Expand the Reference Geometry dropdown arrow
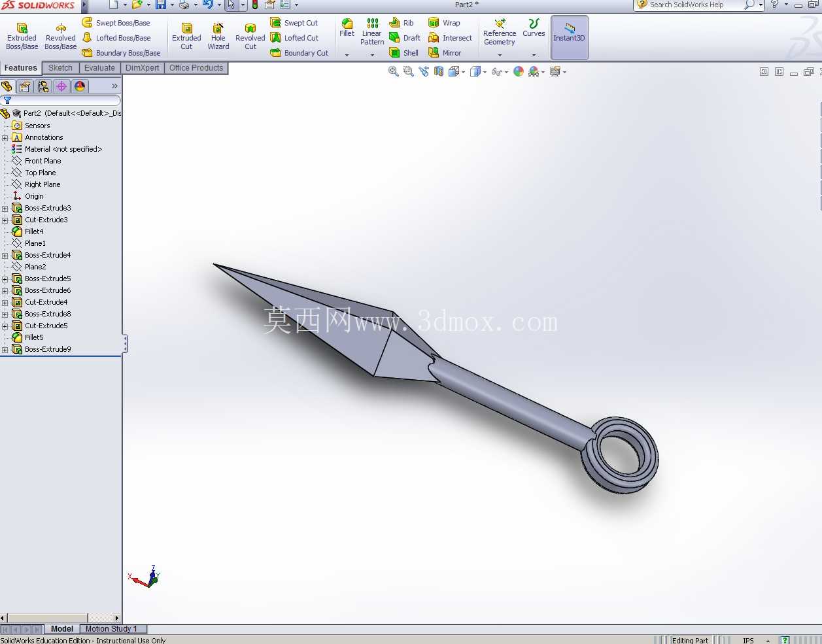822x644 pixels. (x=500, y=55)
